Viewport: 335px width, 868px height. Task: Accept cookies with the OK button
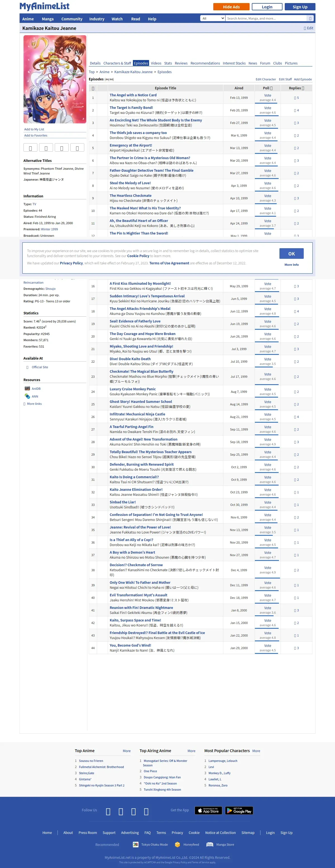[291, 254]
